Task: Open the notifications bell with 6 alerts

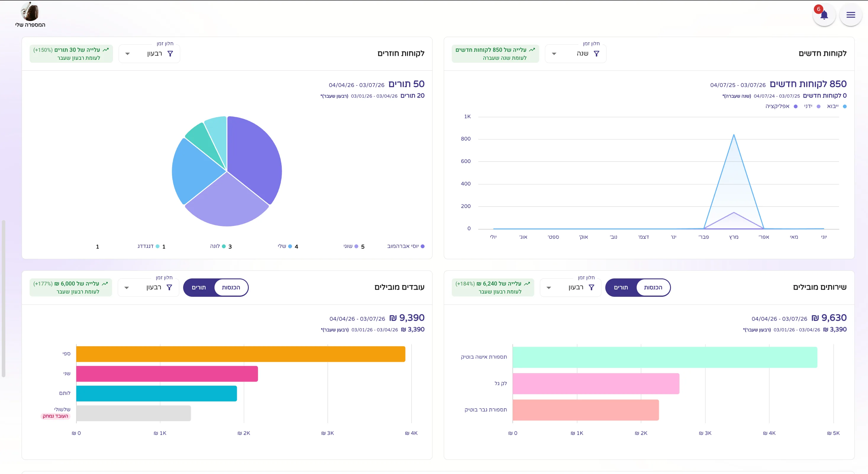Action: 824,14
